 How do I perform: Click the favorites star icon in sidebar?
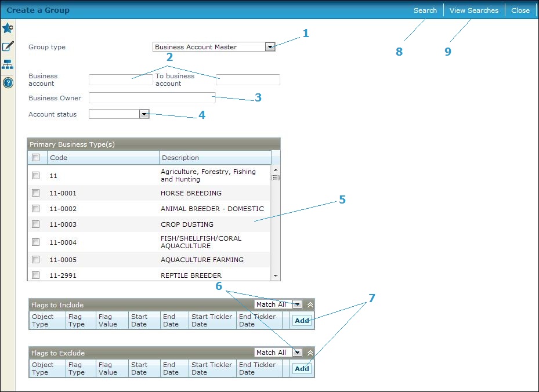[8, 28]
